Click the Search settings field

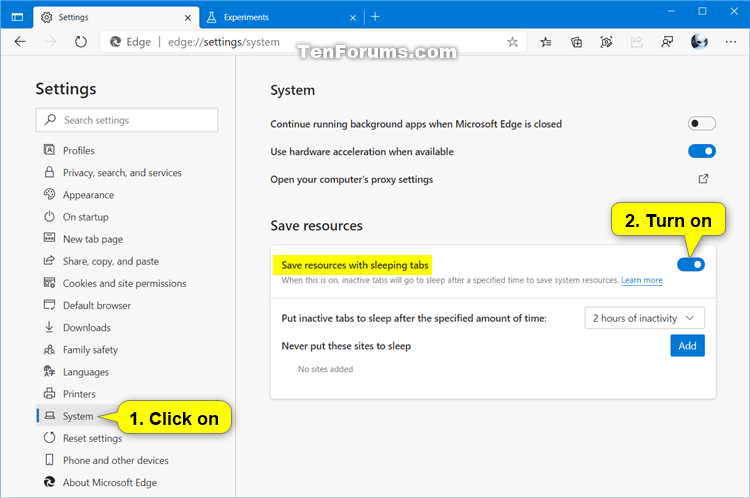pyautogui.click(x=127, y=120)
